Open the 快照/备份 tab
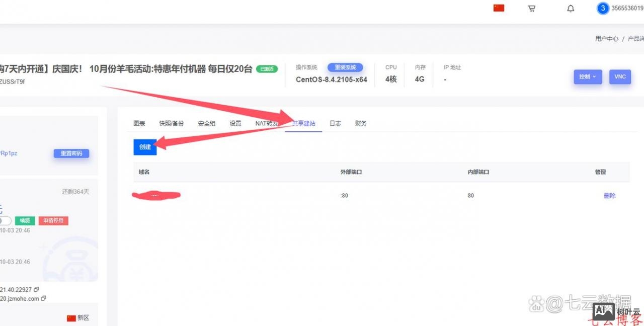The height and width of the screenshot is (326, 644). click(172, 123)
